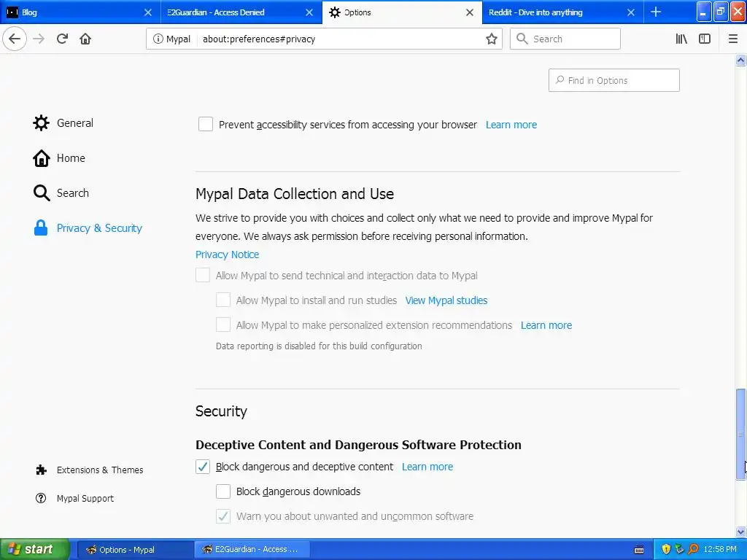Click the 12:58 PM taskbar clock
The width and height of the screenshot is (747, 560).
click(x=720, y=549)
